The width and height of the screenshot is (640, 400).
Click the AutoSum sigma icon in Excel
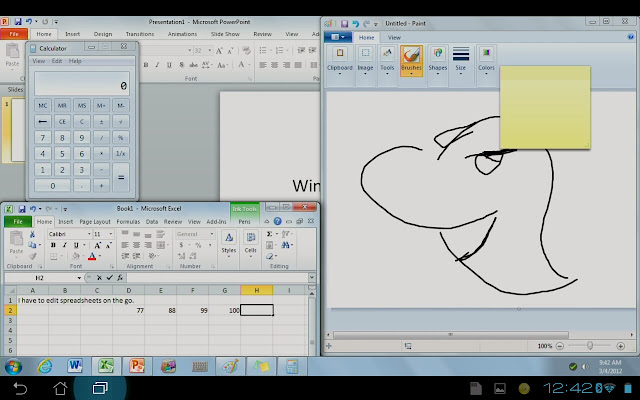pos(269,234)
